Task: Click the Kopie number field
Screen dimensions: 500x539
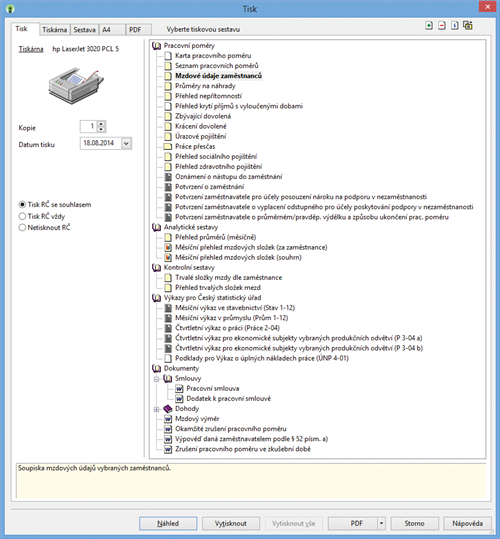Action: tap(88, 126)
